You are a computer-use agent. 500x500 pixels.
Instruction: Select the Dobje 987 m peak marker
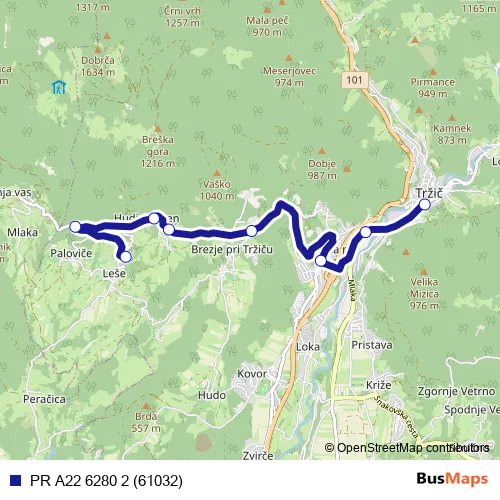click(322, 151)
